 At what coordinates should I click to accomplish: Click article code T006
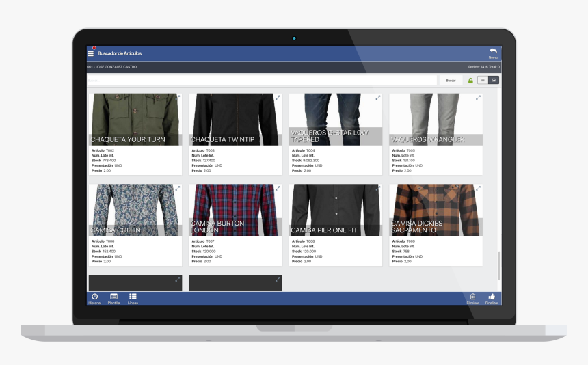coord(110,241)
